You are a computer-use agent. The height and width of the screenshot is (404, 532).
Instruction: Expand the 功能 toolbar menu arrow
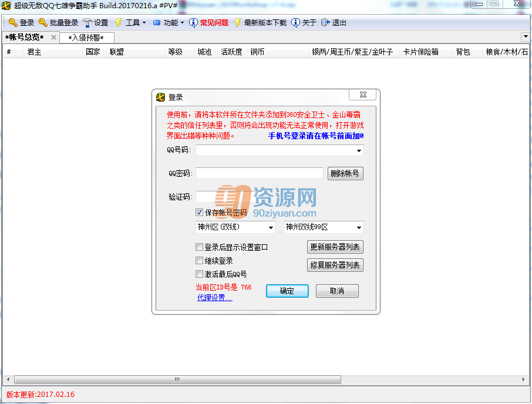click(x=182, y=23)
